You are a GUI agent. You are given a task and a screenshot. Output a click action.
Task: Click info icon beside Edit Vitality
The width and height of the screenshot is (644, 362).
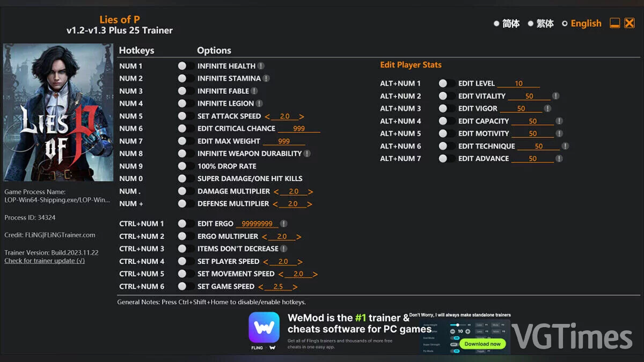click(556, 96)
